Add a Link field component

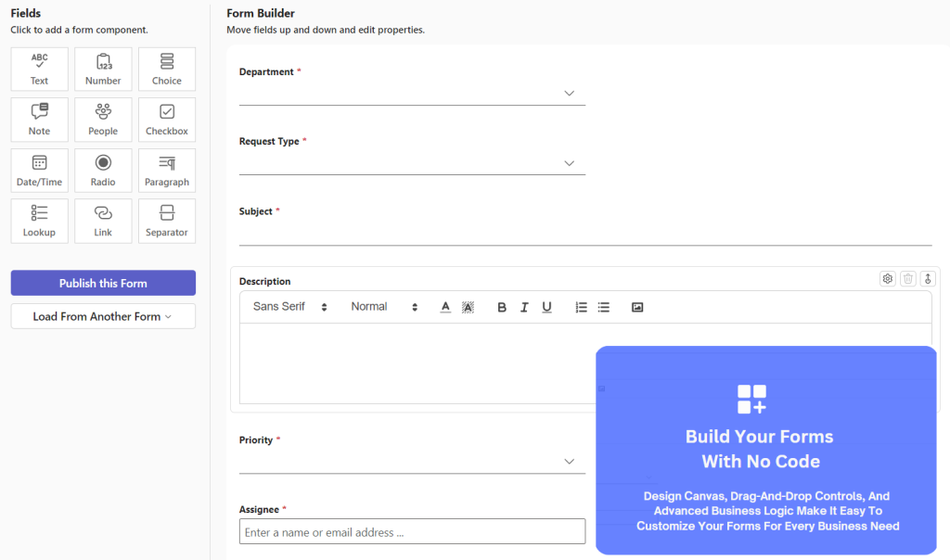click(x=103, y=221)
